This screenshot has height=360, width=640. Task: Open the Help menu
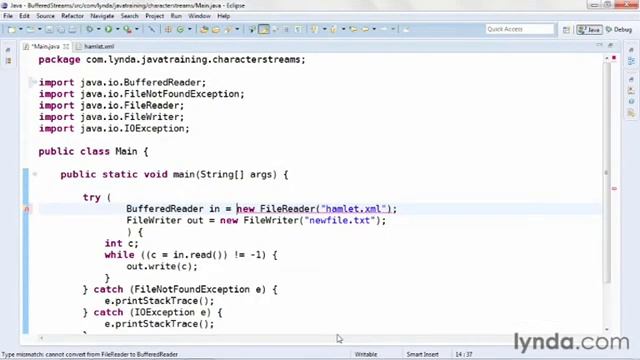(223, 16)
